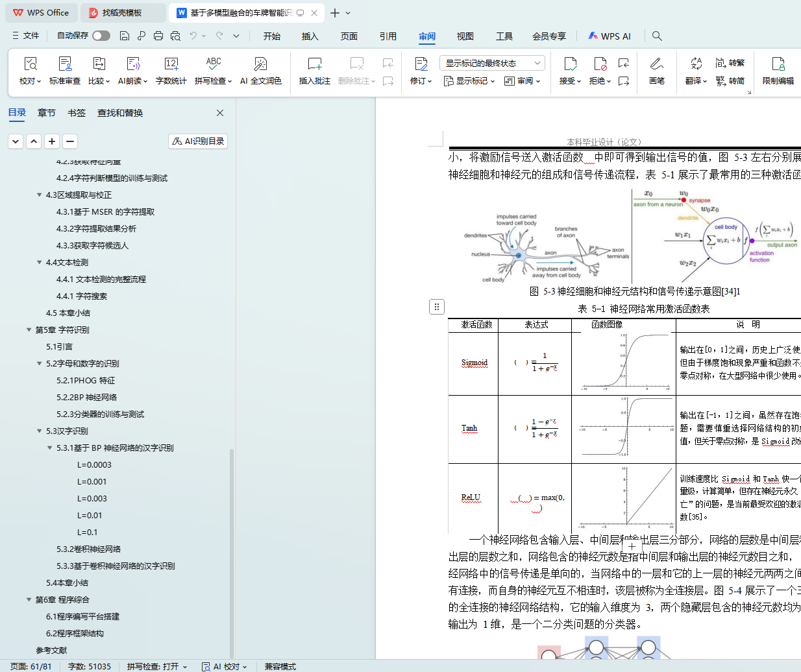Click the AI识别目录 button
This screenshot has width=801, height=672.
(198, 141)
